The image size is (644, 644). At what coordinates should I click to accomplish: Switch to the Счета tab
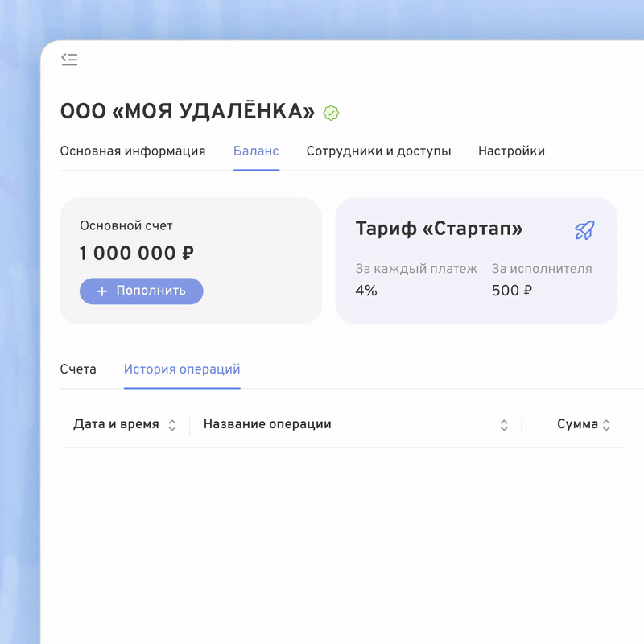(78, 369)
